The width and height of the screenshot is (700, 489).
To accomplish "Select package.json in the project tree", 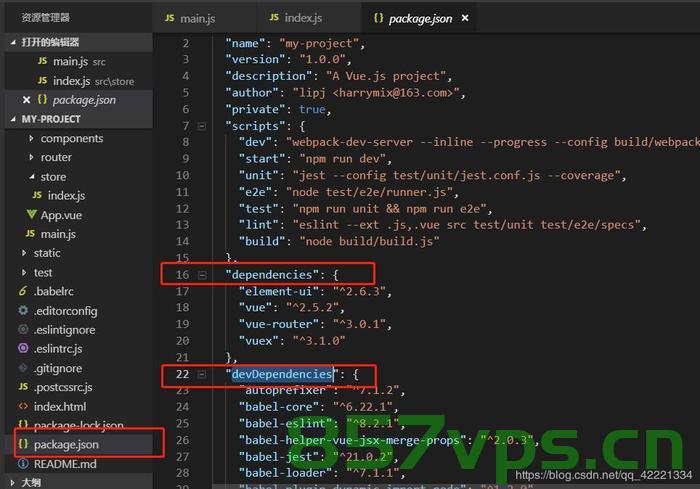I will click(x=66, y=445).
